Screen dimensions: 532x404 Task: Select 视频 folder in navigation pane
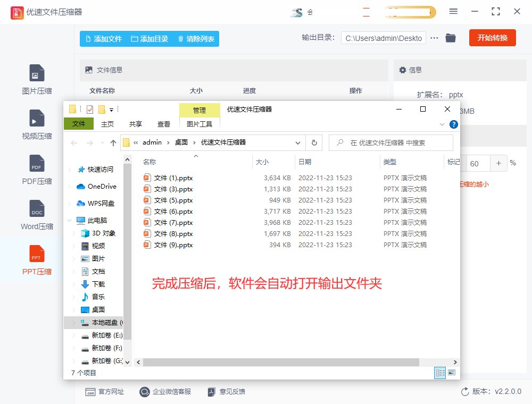click(93, 246)
